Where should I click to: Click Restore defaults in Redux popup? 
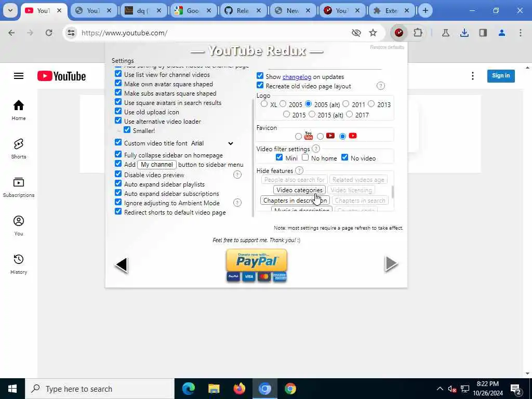coord(387,47)
